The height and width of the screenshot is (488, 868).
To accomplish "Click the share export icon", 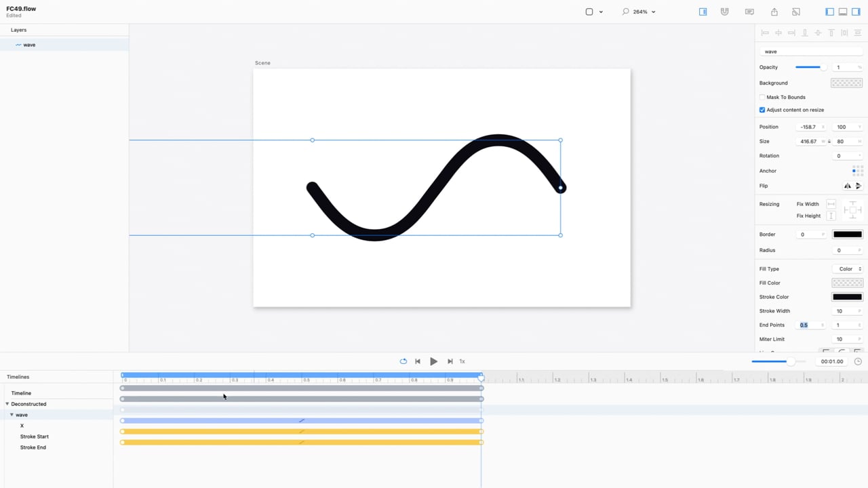I will click(774, 12).
